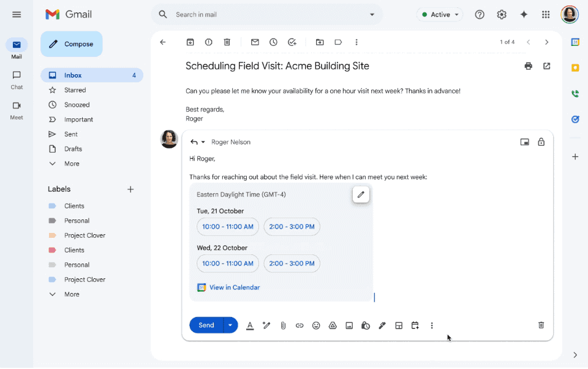Go to the newer conversation arrow
This screenshot has width=588, height=369.
[528, 42]
